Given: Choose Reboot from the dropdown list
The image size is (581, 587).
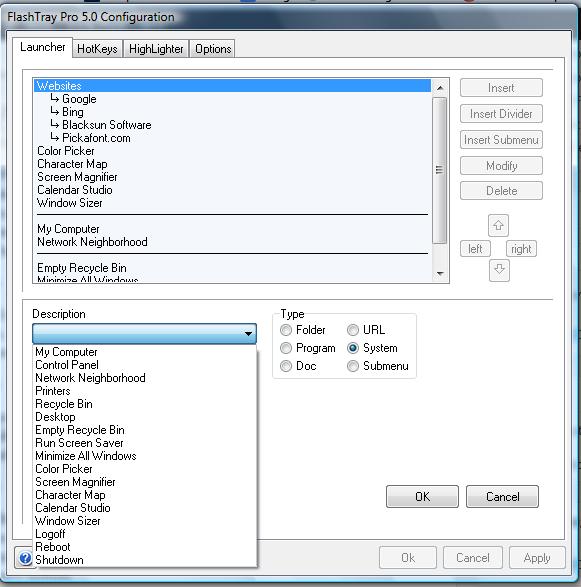Looking at the screenshot, I should (145, 547).
